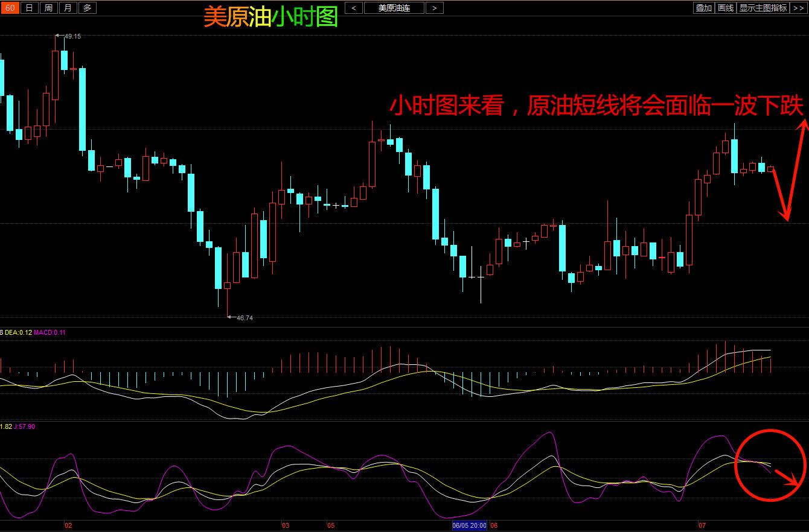Screen dimensions: 809x532
Task: Select the 60-minute period tab
Action: pos(10,8)
